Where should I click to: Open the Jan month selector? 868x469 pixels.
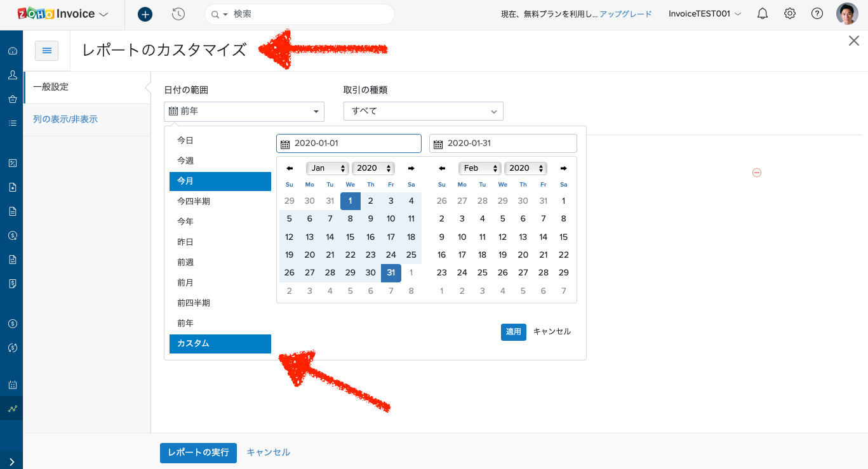pos(328,168)
